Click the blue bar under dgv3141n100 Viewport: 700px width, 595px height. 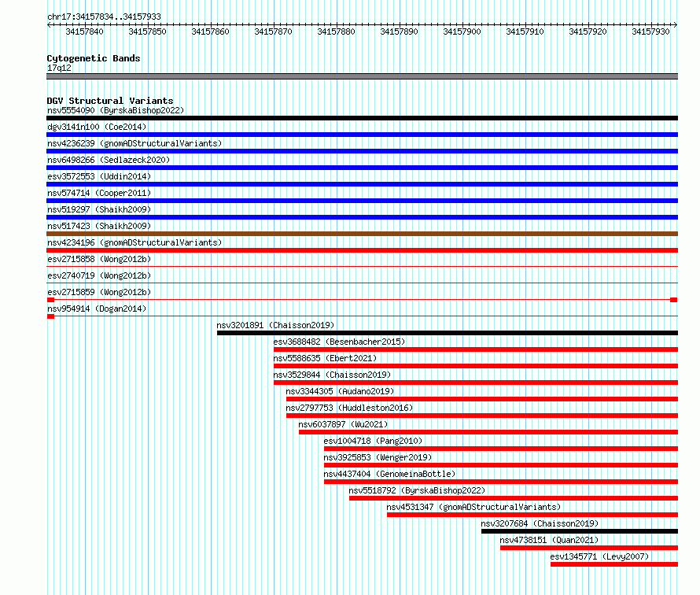point(362,135)
